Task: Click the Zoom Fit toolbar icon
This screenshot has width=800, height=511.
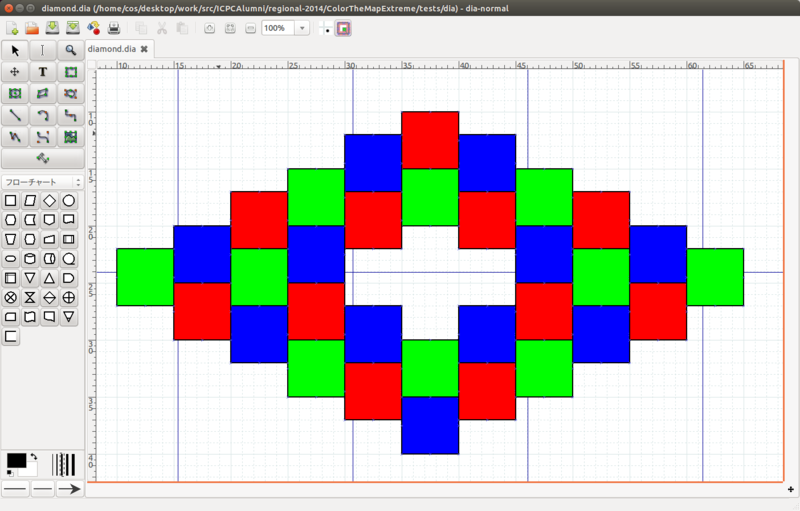Action: (x=230, y=28)
